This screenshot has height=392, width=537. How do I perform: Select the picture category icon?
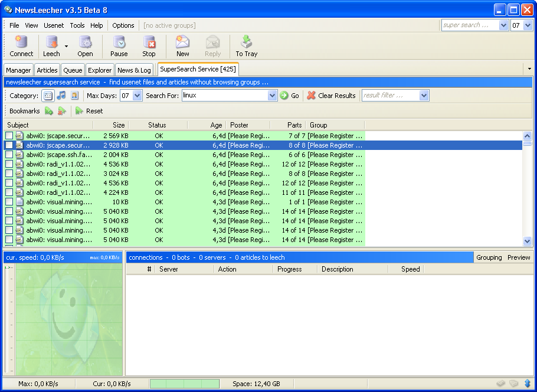tap(75, 95)
